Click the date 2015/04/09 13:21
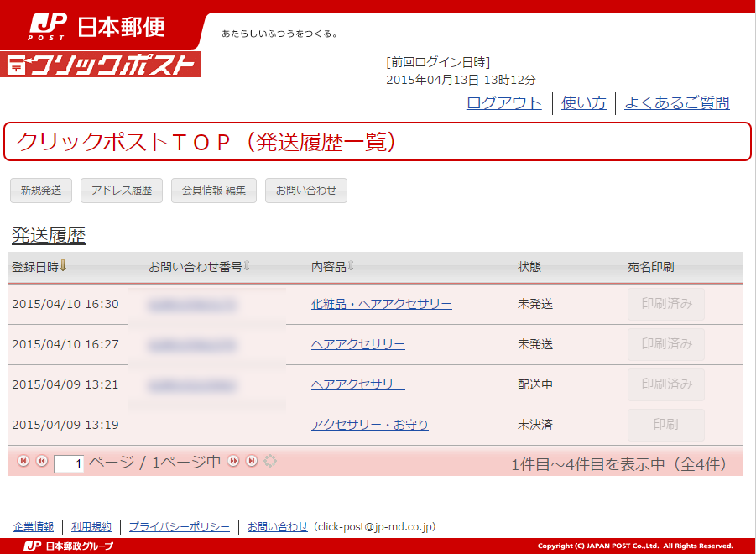The height and width of the screenshot is (554, 756). pyautogui.click(x=65, y=384)
